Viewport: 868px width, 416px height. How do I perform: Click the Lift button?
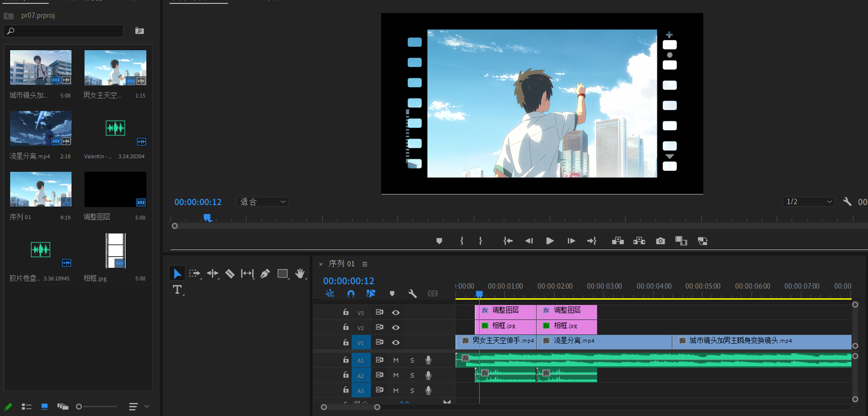(x=618, y=241)
